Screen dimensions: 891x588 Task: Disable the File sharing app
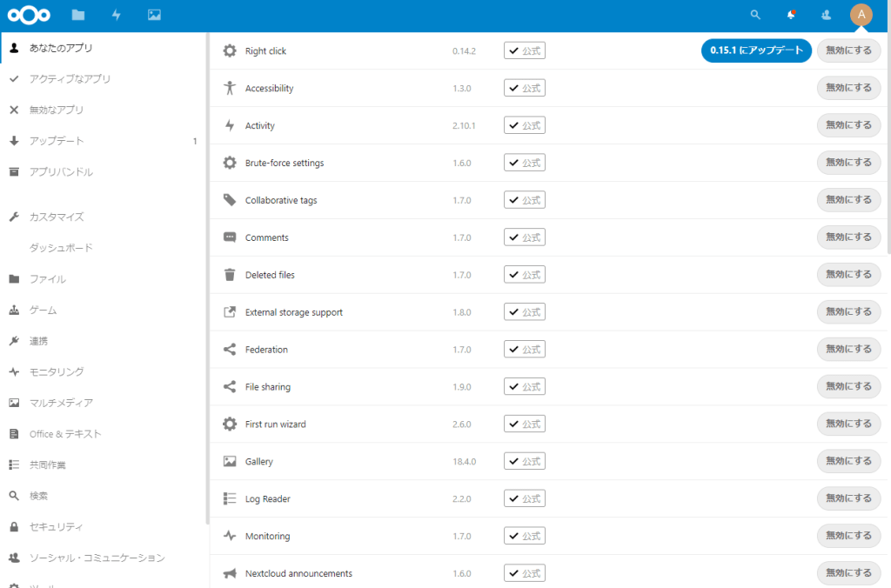848,386
